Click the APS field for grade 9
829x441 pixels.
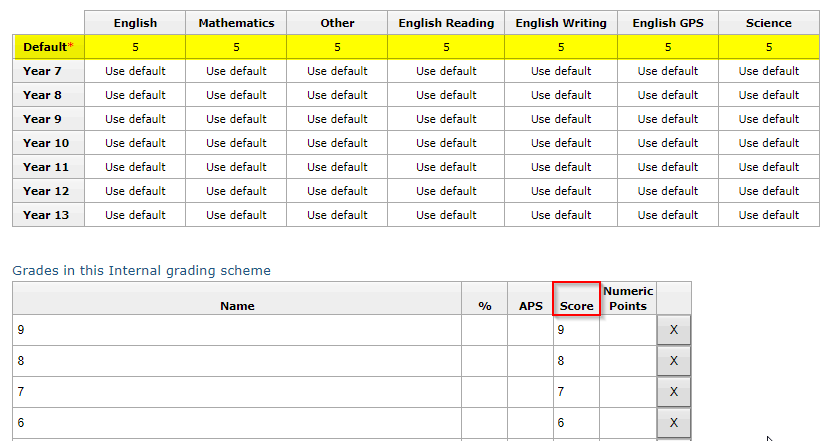[530, 330]
